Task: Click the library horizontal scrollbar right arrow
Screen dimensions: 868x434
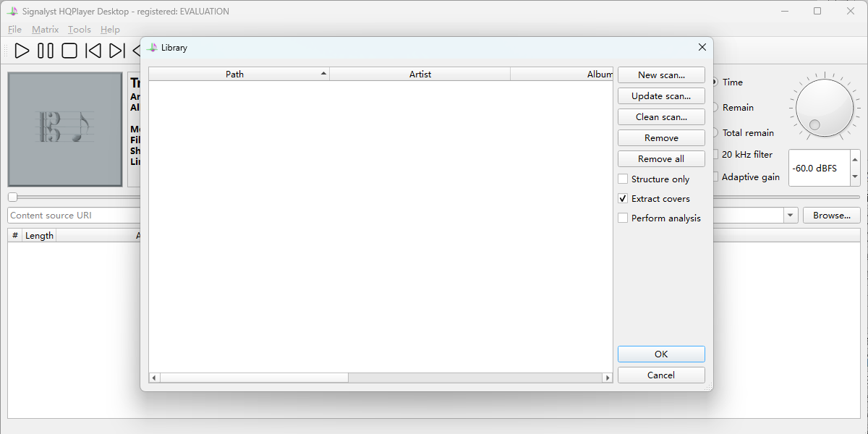Action: [608, 378]
